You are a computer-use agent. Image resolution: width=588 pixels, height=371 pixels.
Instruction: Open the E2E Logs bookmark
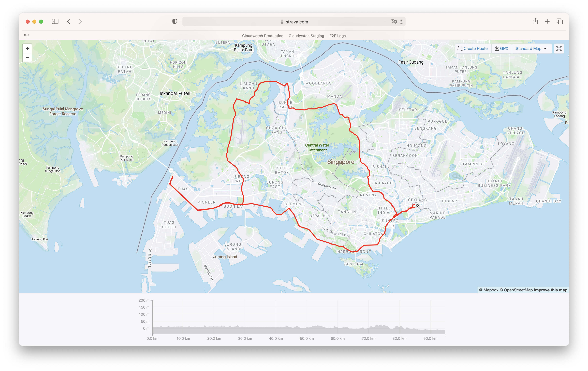coord(337,36)
